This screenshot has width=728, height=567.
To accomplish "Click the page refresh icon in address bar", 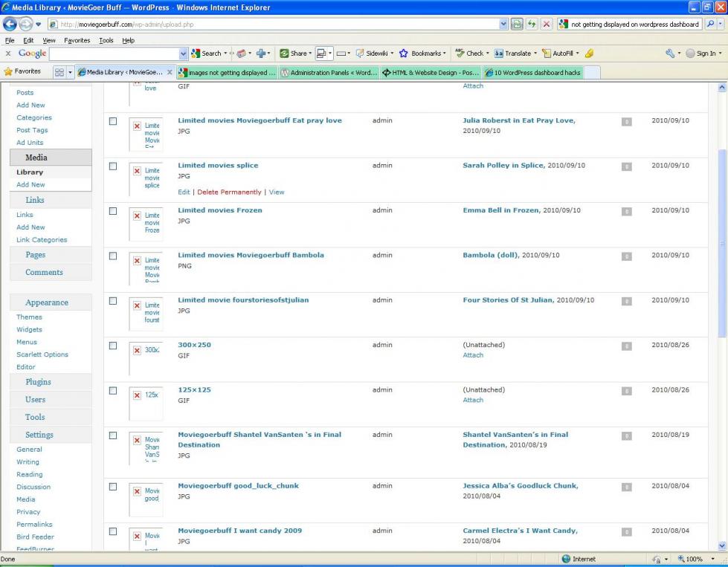I will [x=532, y=24].
